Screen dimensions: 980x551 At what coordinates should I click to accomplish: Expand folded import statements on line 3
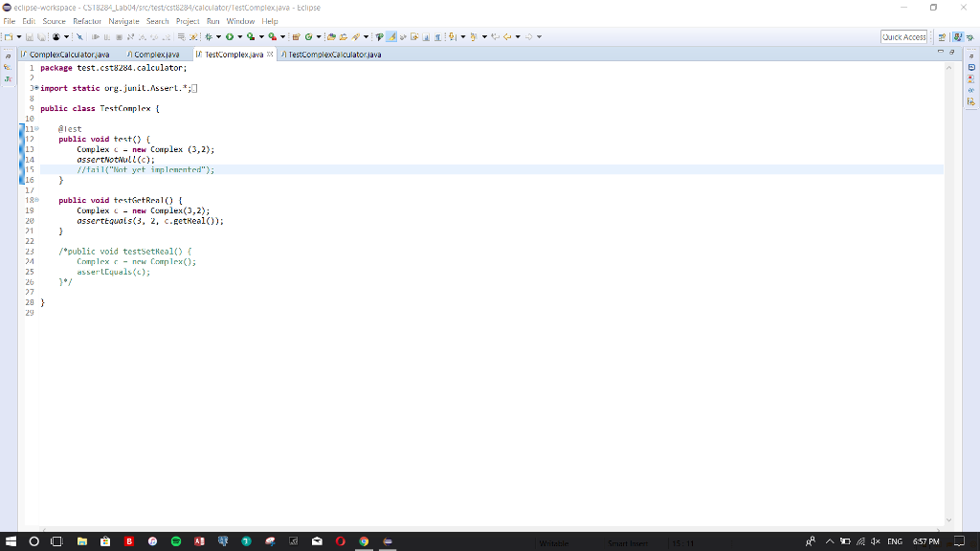pyautogui.click(x=36, y=88)
